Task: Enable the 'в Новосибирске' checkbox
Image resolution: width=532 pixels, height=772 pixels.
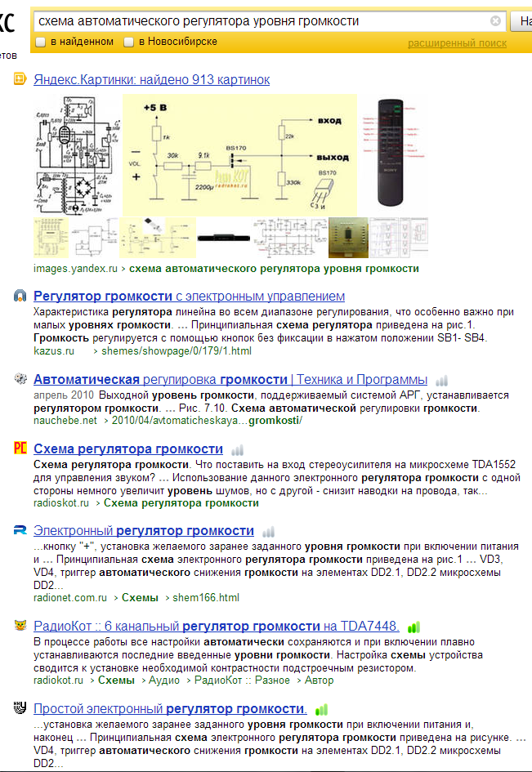Action: 128,42
